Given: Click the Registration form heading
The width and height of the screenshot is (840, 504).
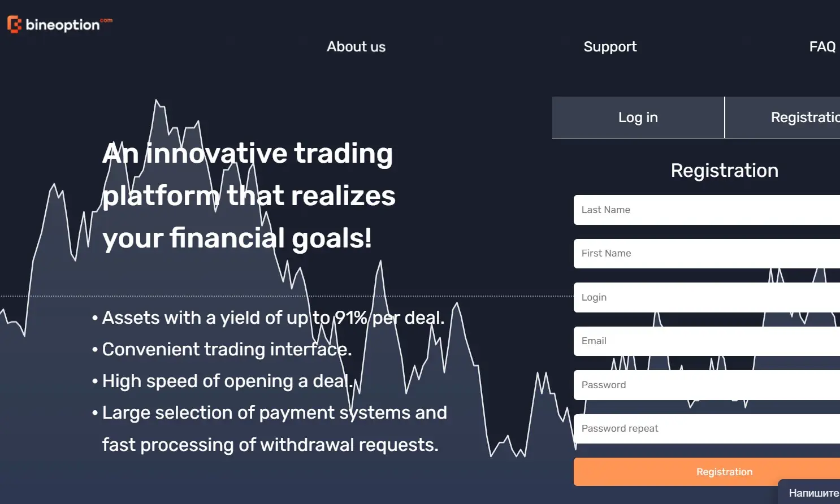Looking at the screenshot, I should [725, 171].
